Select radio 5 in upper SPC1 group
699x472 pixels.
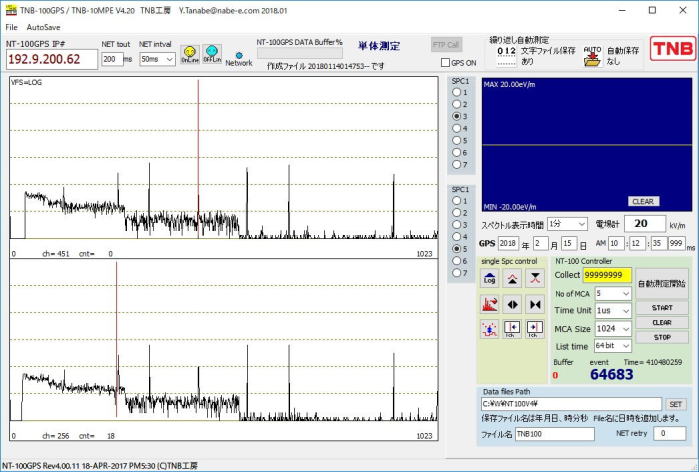[x=456, y=140]
